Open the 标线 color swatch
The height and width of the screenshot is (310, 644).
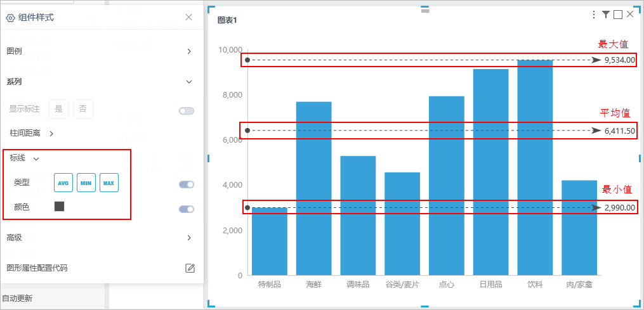click(x=59, y=207)
